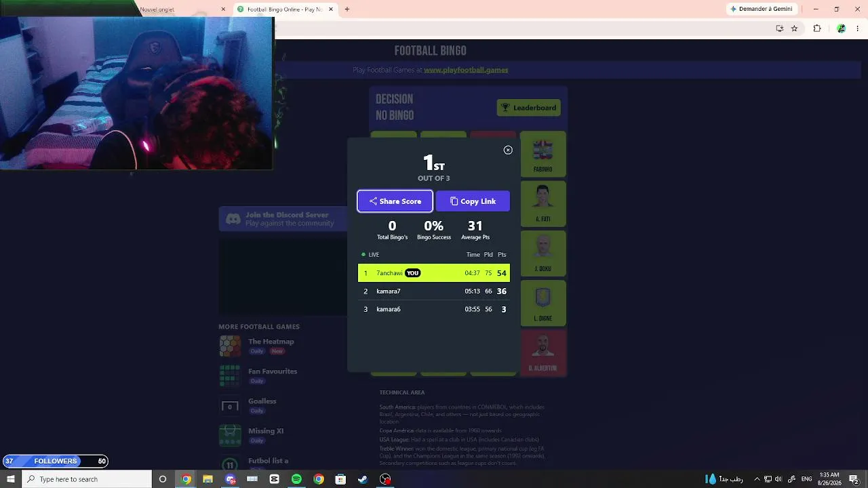Bookmark this page with the star icon
Viewport: 868px width, 488px height.
[794, 28]
